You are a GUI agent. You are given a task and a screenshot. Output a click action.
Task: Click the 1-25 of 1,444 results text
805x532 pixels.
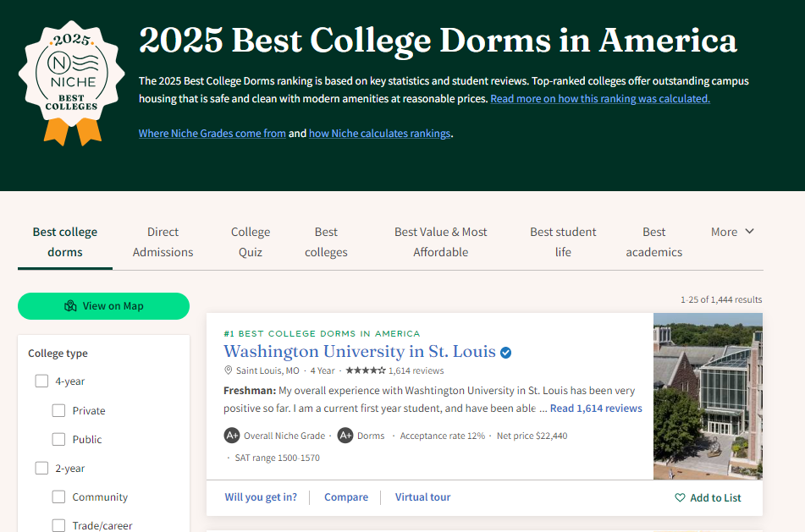pyautogui.click(x=721, y=299)
